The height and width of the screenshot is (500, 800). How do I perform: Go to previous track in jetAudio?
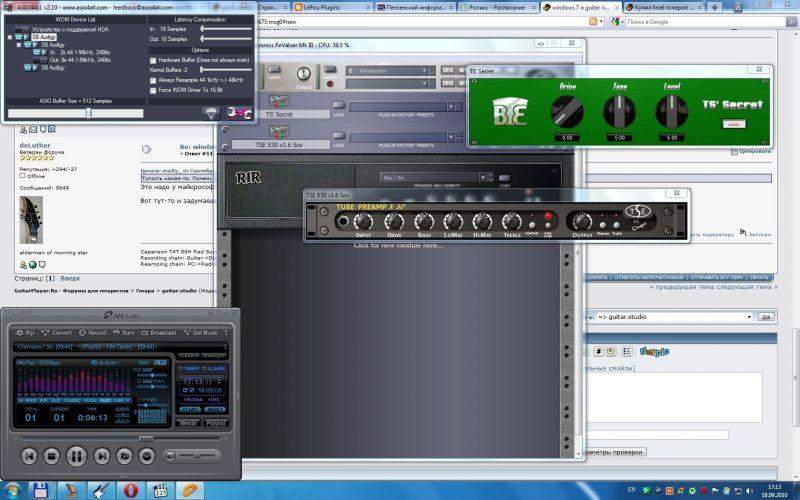tap(28, 456)
